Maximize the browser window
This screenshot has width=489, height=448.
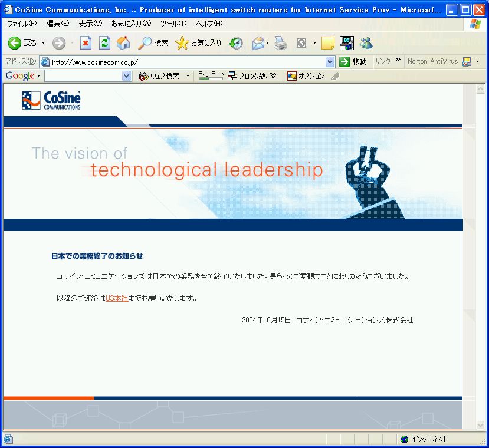pyautogui.click(x=465, y=10)
